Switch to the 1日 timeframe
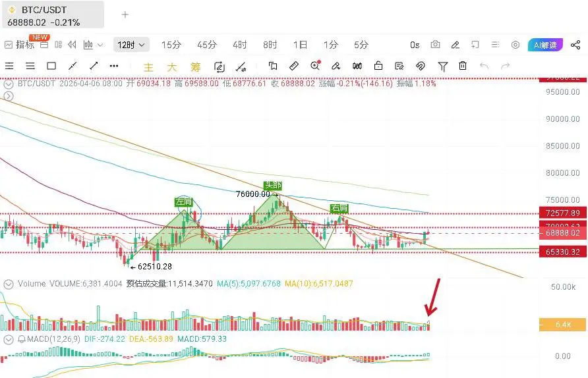588x378 pixels. point(300,45)
